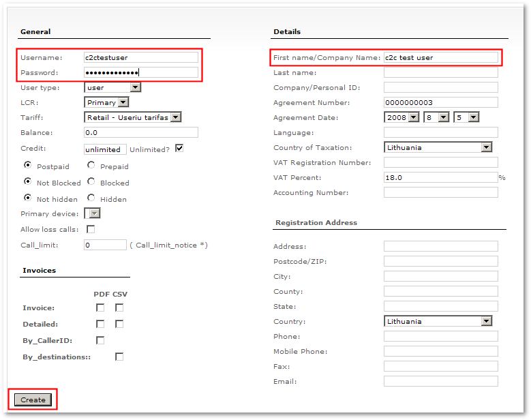This screenshot has width=531, height=420.
Task: Expand the Agreement Date year dropdown
Action: 401,117
